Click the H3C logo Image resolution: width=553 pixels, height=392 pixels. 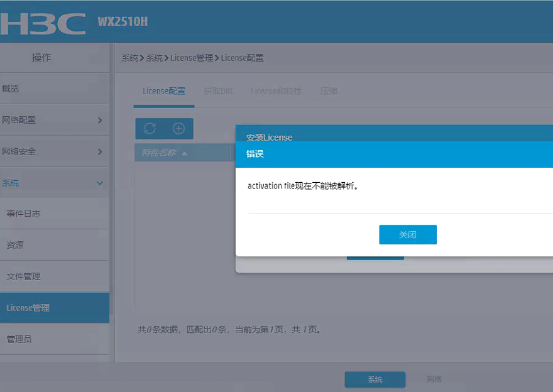43,24
